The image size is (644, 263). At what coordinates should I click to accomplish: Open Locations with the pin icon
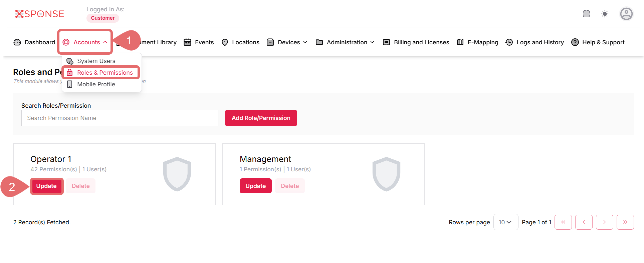coord(240,42)
